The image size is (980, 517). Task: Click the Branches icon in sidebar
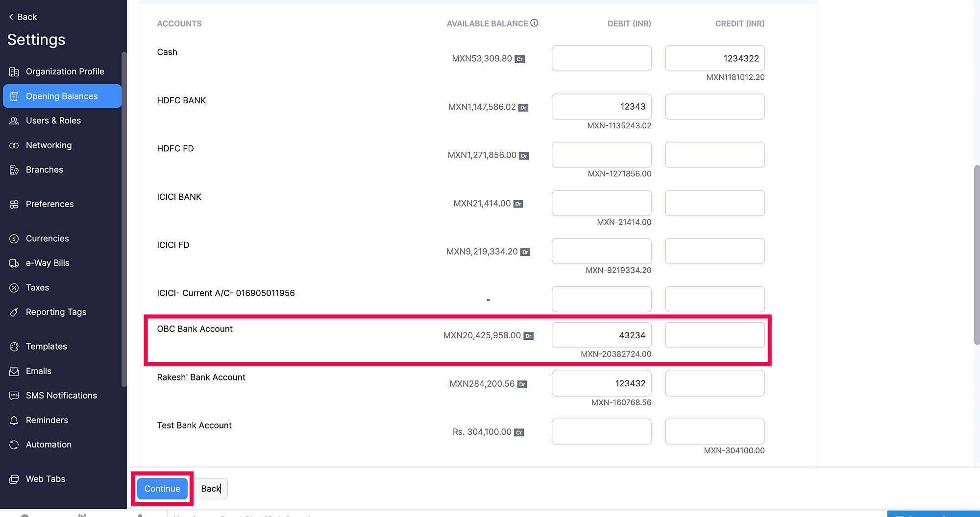pyautogui.click(x=14, y=170)
